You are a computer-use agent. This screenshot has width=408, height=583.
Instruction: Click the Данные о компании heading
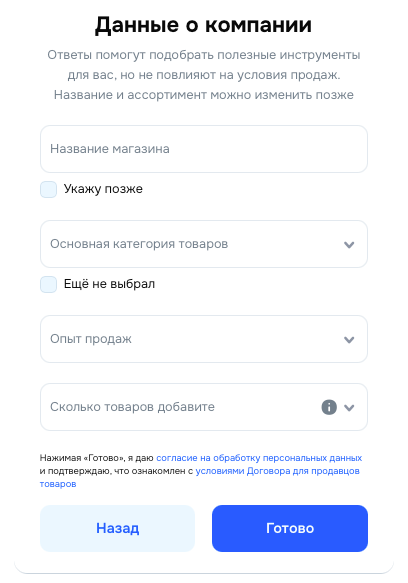point(203,25)
